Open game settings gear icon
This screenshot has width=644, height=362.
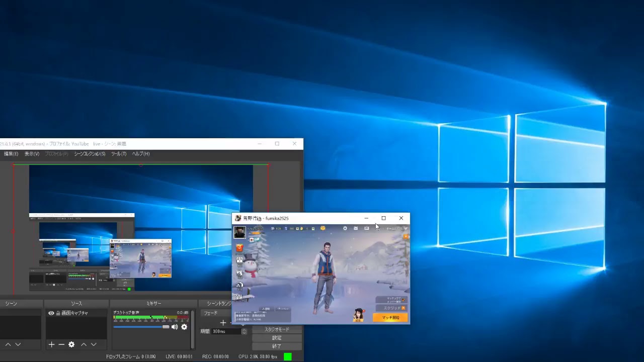click(345, 228)
